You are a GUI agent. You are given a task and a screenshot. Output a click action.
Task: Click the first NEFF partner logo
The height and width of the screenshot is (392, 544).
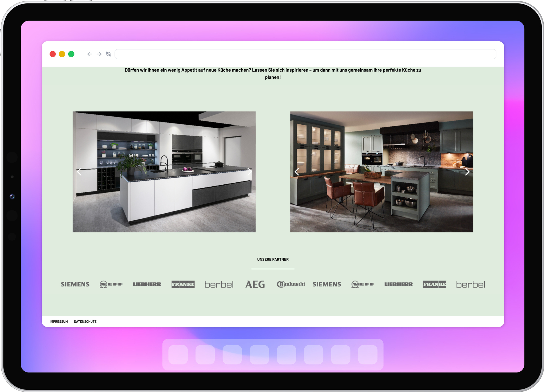coord(111,284)
